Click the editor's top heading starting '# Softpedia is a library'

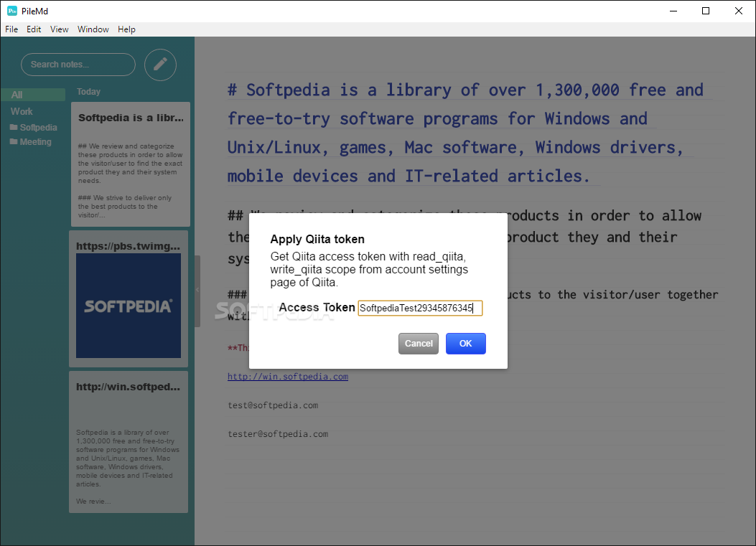pyautogui.click(x=465, y=133)
